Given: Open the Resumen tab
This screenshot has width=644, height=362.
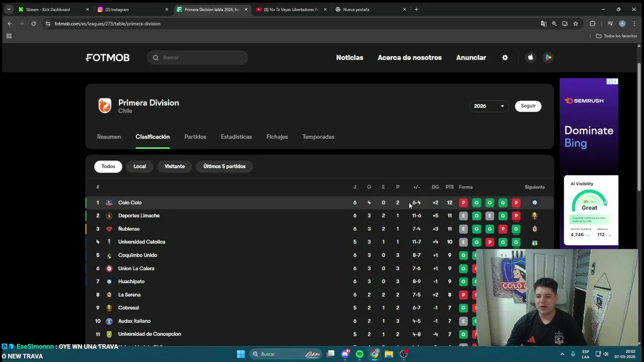Looking at the screenshot, I should 109,137.
